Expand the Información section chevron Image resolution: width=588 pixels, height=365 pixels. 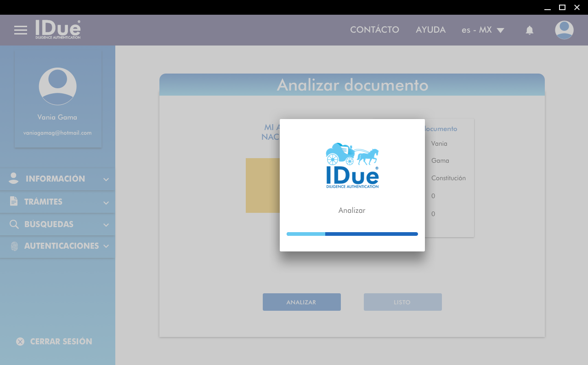pos(106,179)
